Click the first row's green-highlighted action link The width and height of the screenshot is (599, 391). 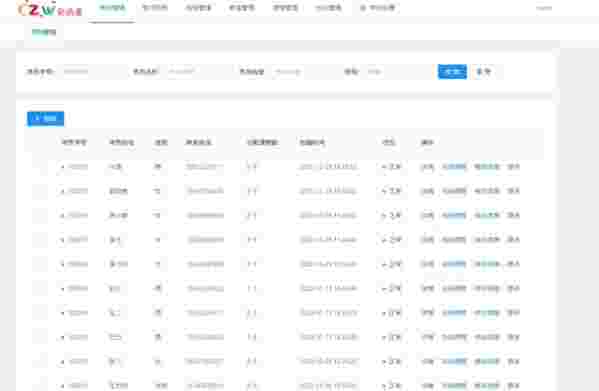coord(487,167)
